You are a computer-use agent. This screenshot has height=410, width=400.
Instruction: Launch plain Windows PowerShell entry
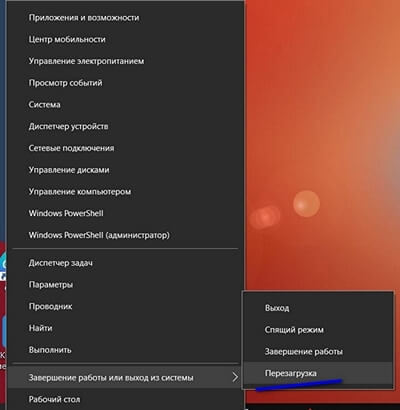(125, 213)
